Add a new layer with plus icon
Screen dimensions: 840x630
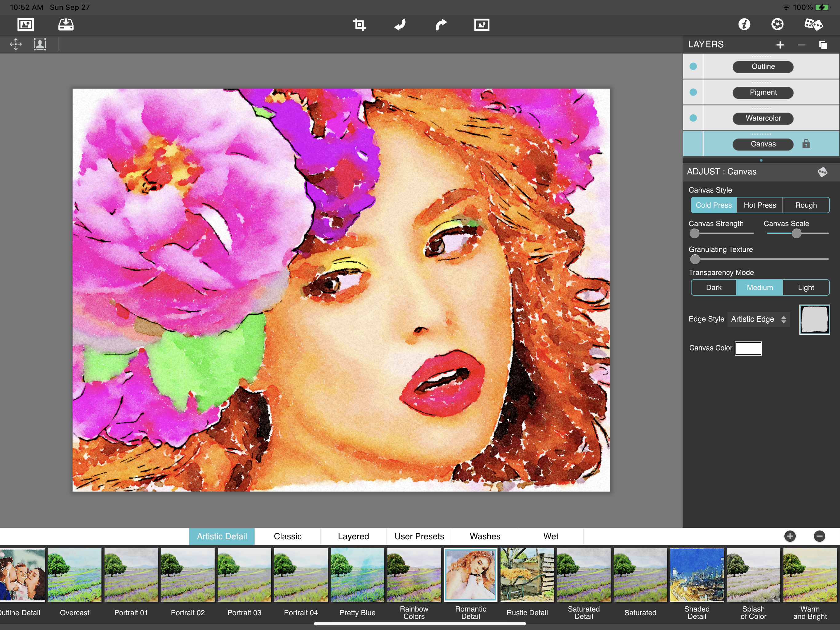click(x=780, y=45)
